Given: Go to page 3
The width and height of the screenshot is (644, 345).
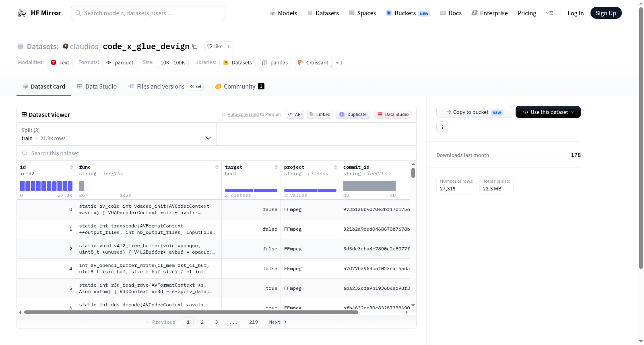Looking at the screenshot, I should click(x=217, y=322).
